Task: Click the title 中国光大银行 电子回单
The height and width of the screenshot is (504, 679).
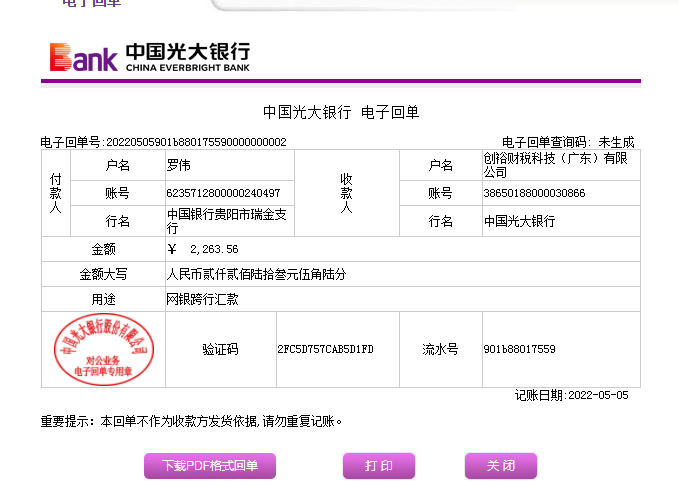Action: 341,112
